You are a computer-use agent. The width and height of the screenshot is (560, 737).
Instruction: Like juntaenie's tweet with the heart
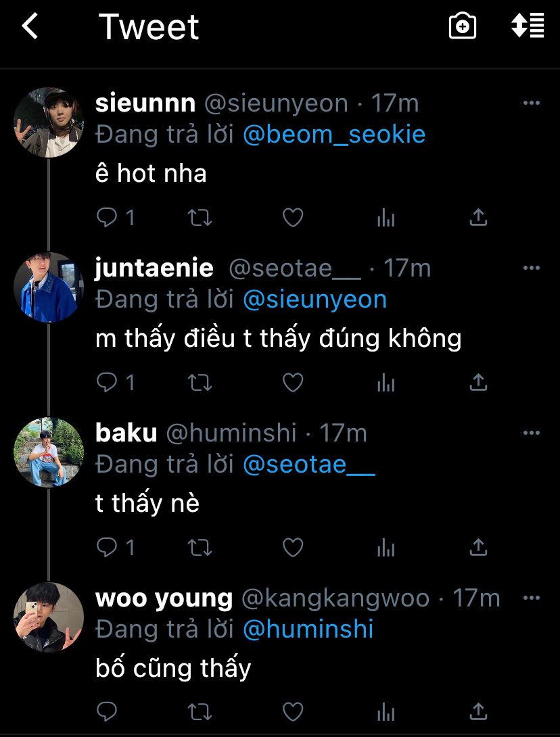click(x=292, y=383)
